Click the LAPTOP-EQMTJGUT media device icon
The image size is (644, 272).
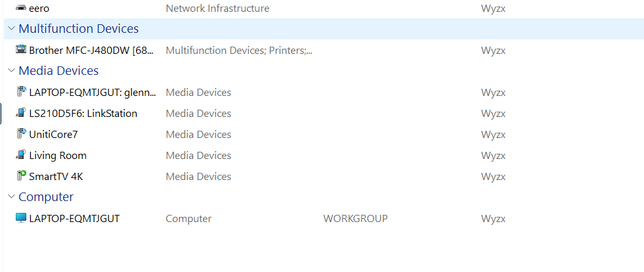pos(21,92)
